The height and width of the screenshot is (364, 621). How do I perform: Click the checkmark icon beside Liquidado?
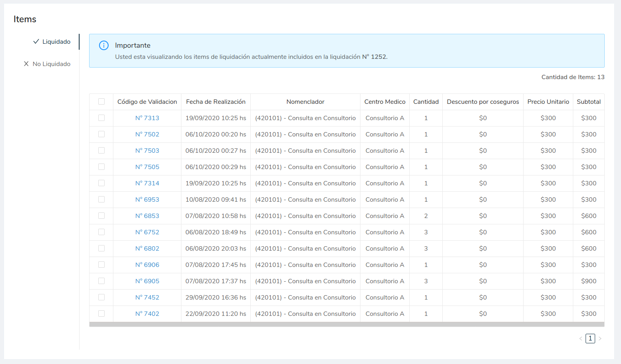[36, 41]
